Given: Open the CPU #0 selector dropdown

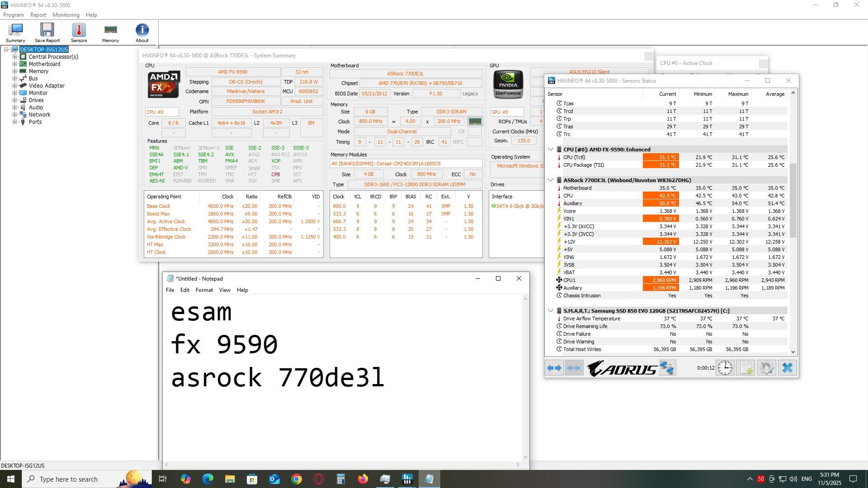Looking at the screenshot, I should tap(161, 112).
